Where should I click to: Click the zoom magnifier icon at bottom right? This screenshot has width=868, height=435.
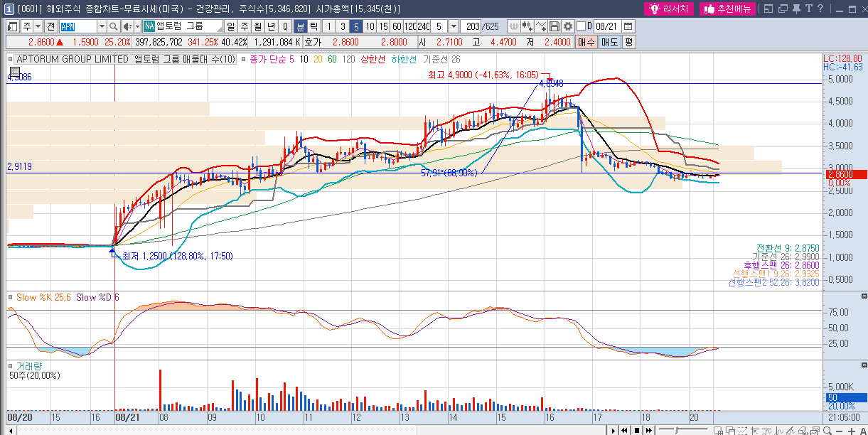[x=827, y=431]
